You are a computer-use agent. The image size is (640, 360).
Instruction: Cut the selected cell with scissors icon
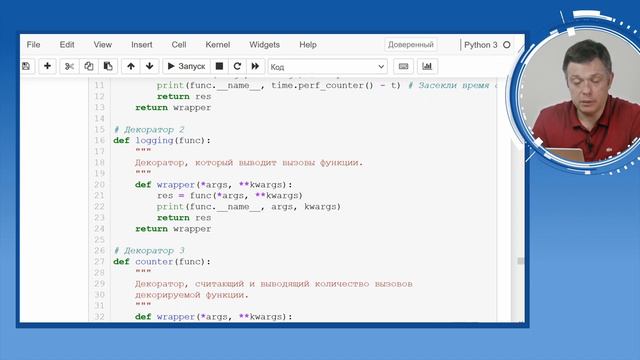(69, 66)
